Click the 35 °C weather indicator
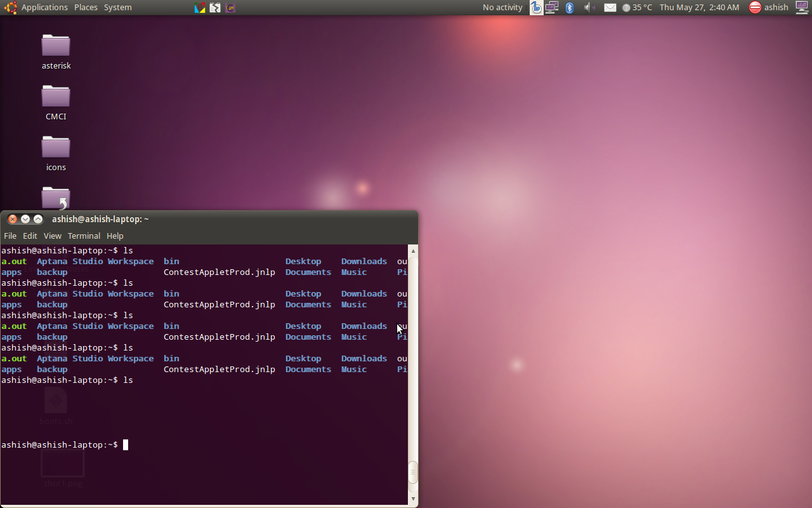Image resolution: width=812 pixels, height=508 pixels. (637, 8)
